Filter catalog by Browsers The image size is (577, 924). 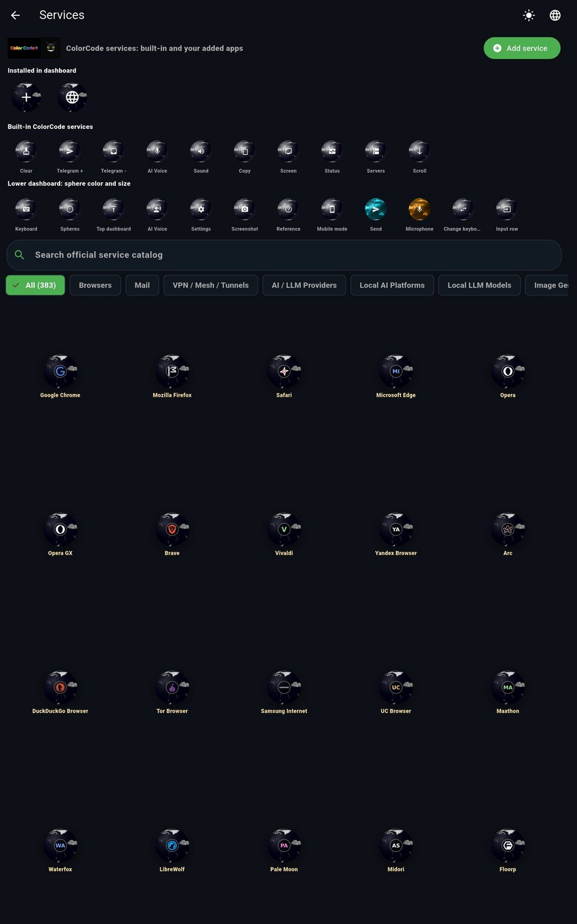(x=95, y=285)
